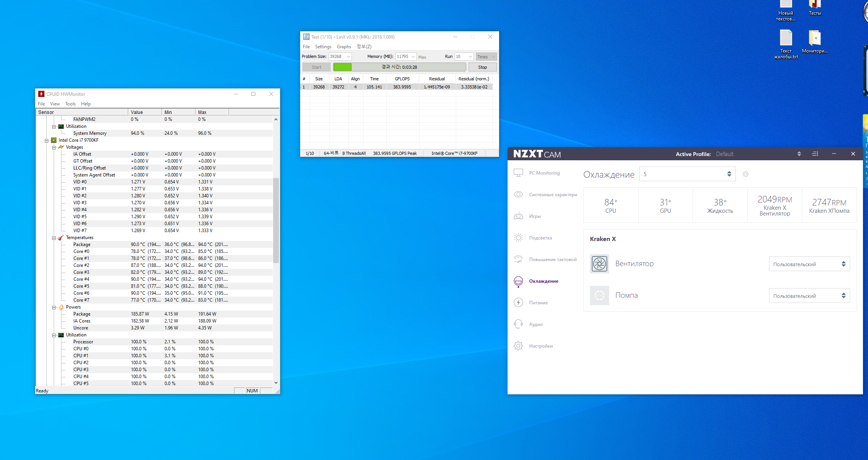Open the Помпа Пользовательский mode dropdown

tap(809, 296)
